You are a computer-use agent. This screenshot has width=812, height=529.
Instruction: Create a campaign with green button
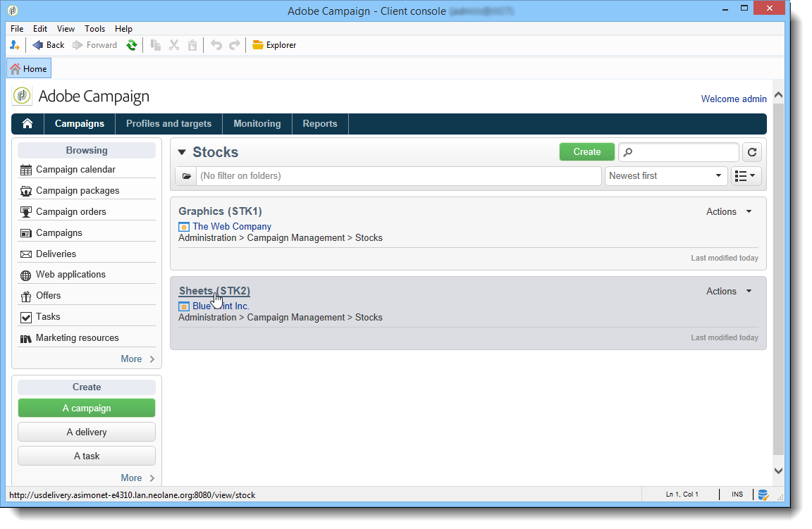tap(87, 408)
